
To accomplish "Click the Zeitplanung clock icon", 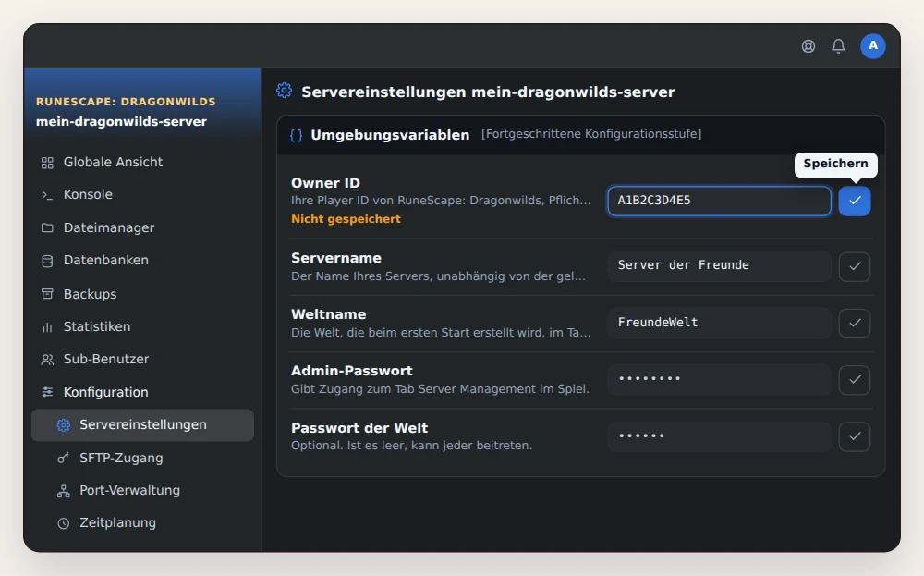I will point(63,523).
